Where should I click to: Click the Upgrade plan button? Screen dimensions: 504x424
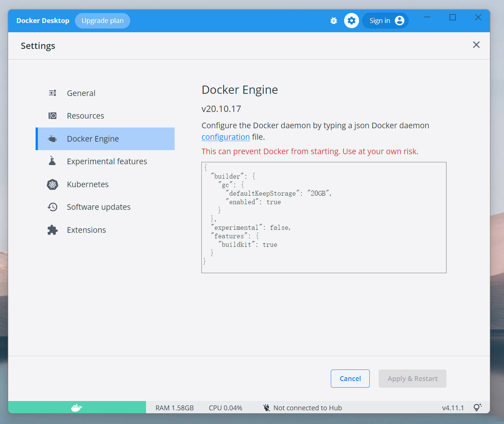click(102, 20)
